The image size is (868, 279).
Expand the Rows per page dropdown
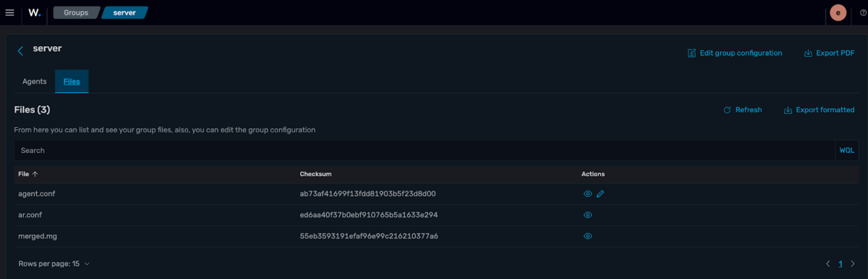tap(54, 264)
